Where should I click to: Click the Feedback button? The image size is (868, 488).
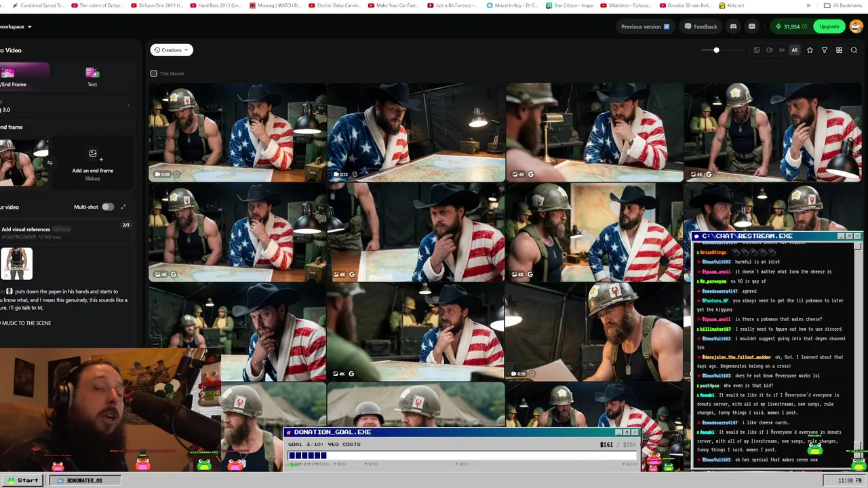click(x=701, y=26)
